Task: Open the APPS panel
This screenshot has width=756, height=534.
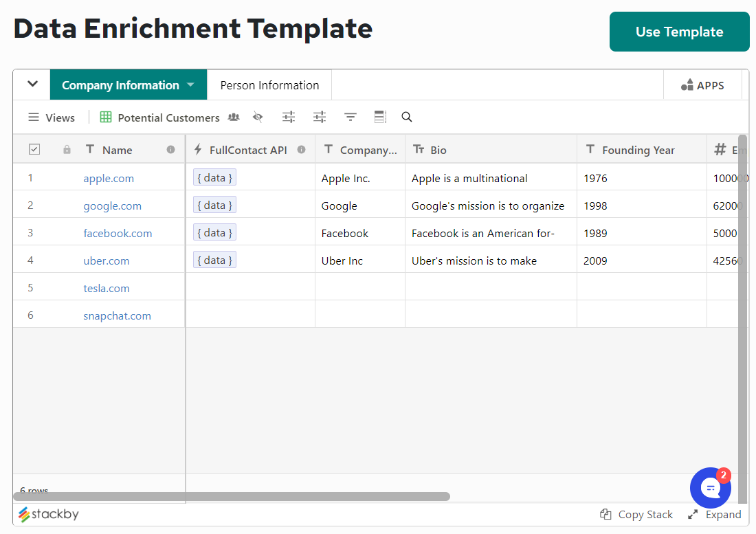Action: click(702, 85)
